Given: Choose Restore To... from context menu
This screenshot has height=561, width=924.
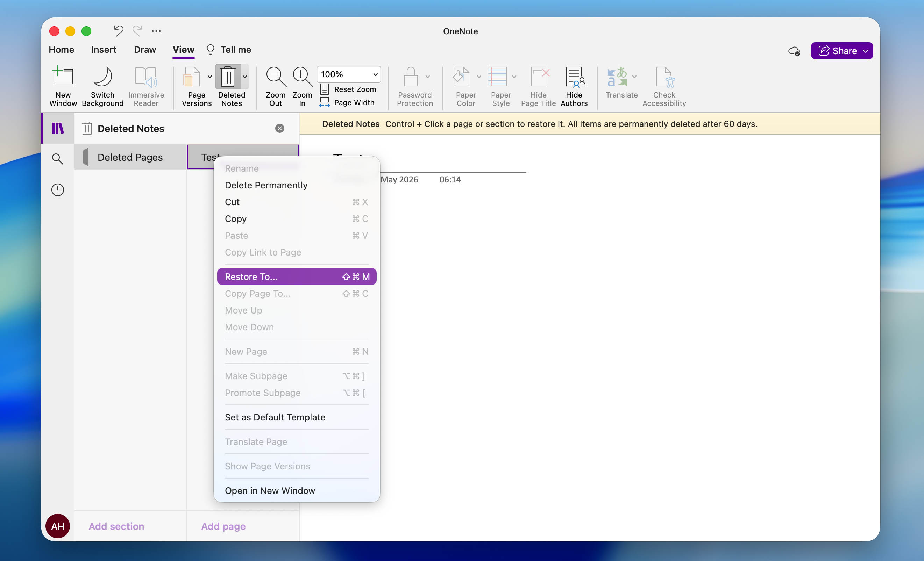Looking at the screenshot, I should pyautogui.click(x=297, y=276).
